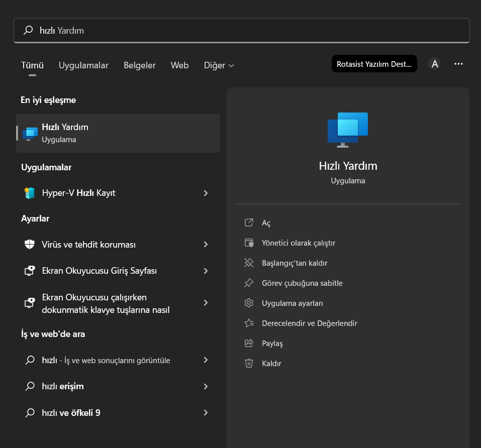The height and width of the screenshot is (448, 481).
Task: Click the Rotasist Yazılım Dest... account button
Action: click(374, 64)
